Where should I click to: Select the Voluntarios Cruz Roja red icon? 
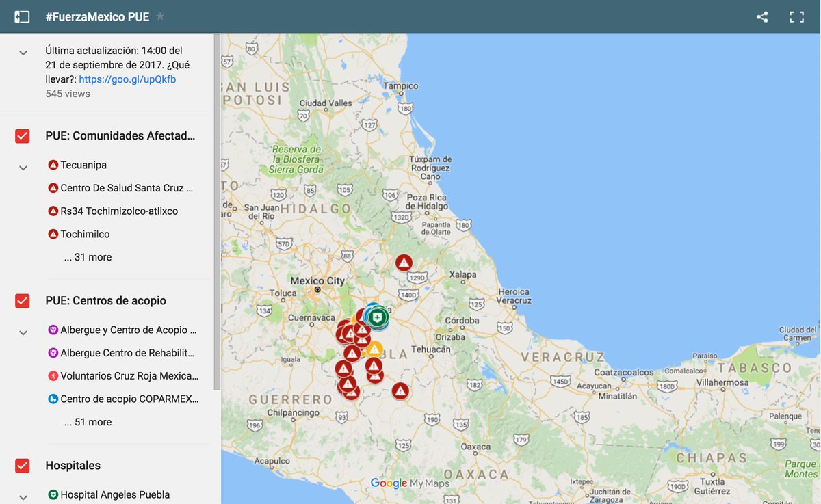tap(53, 376)
